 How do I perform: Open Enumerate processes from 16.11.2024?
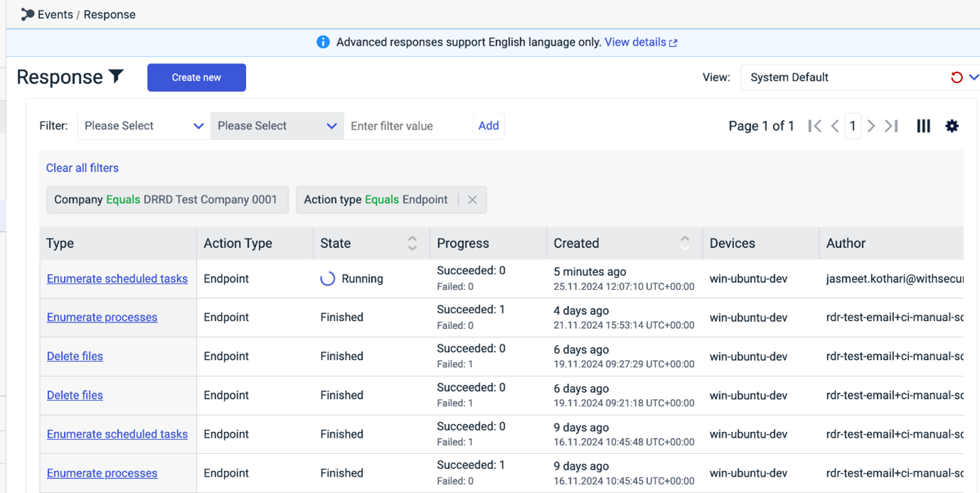click(x=102, y=473)
